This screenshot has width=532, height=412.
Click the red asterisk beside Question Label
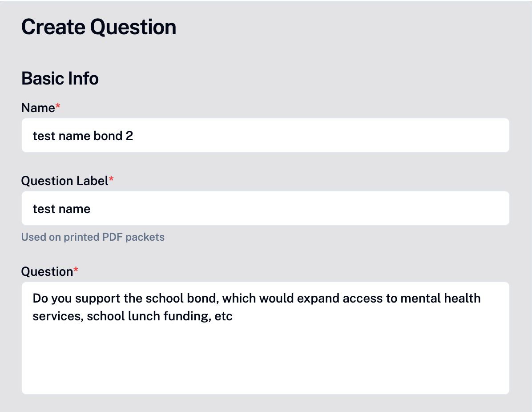(x=111, y=179)
